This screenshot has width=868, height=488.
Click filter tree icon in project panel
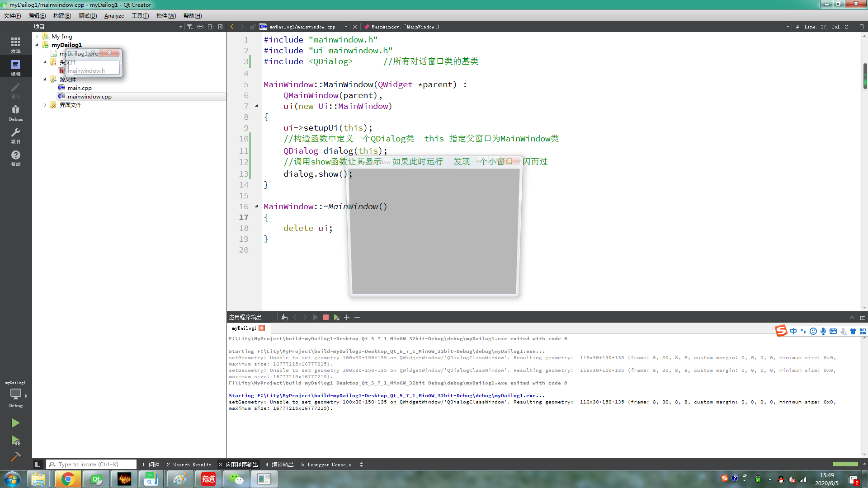[190, 27]
